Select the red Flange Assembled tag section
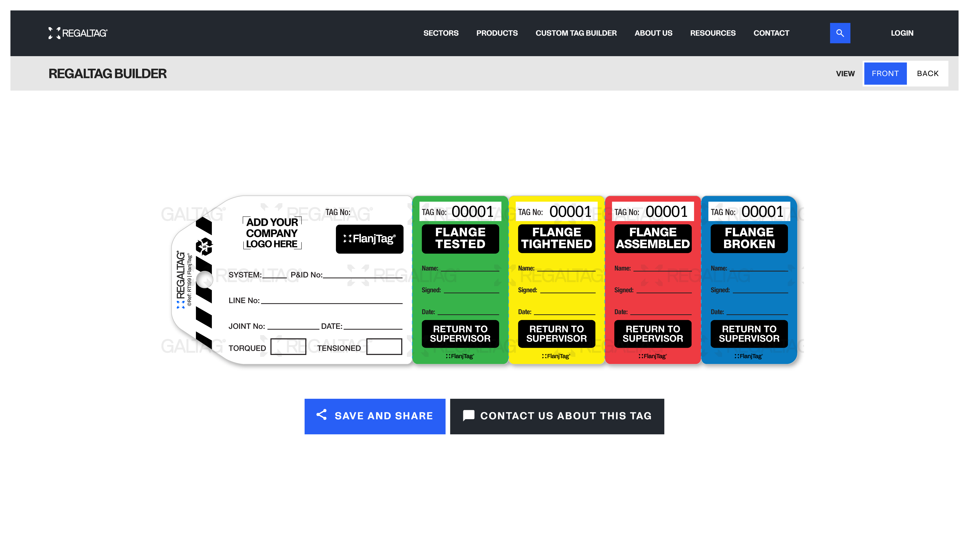This screenshot has height=560, width=969. click(x=653, y=280)
